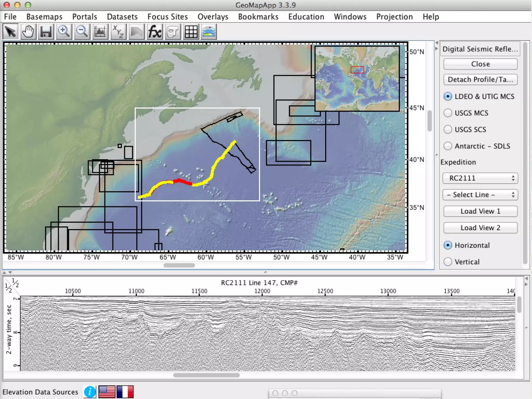Screen dimensions: 532x399
Task: Click the Load View 1 button
Action: [x=480, y=211]
